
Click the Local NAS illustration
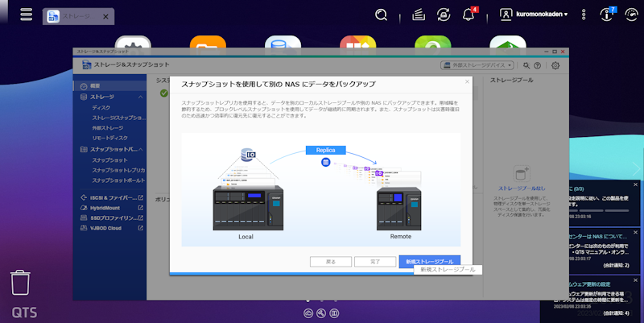click(248, 208)
